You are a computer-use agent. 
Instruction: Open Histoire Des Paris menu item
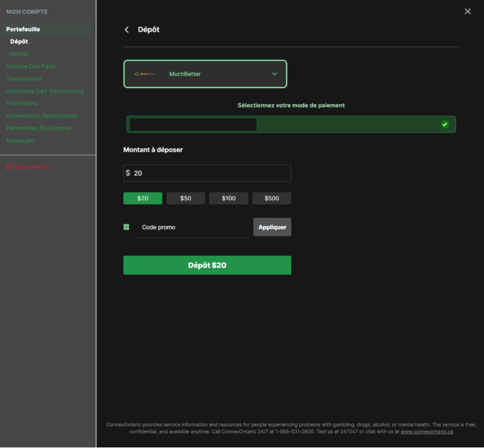[30, 66]
